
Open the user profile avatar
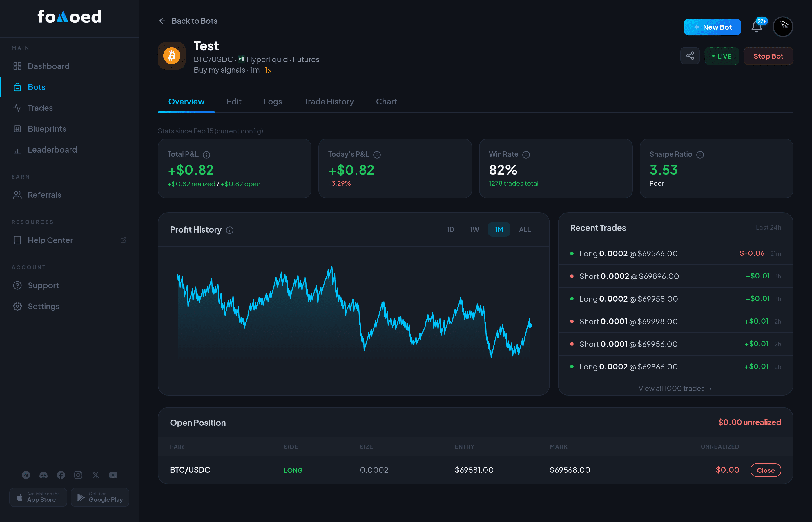click(782, 26)
